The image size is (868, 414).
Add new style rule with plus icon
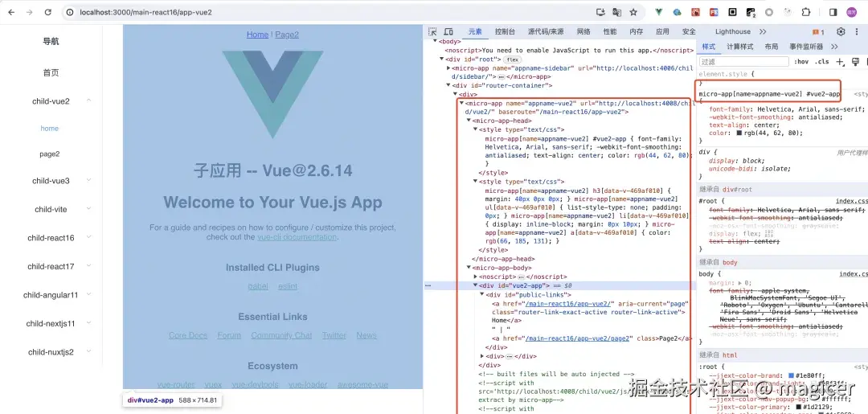840,61
